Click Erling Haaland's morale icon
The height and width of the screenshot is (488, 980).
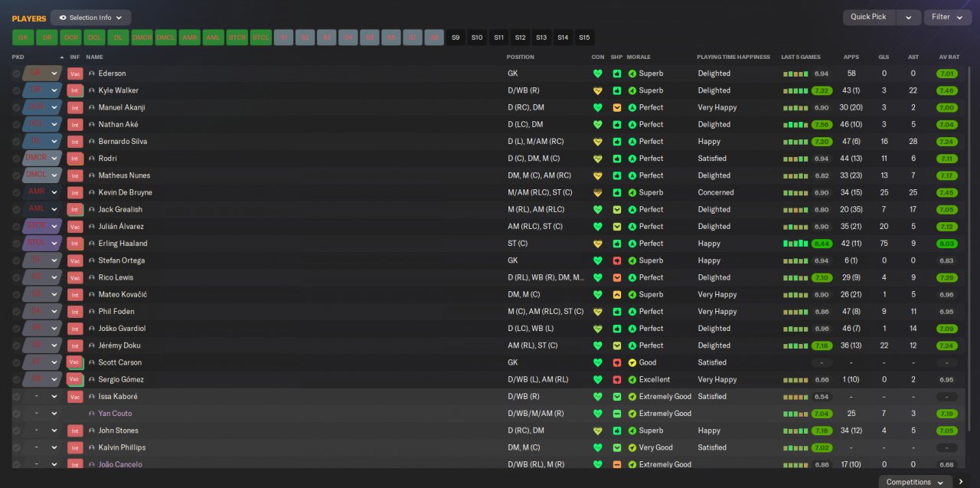pyautogui.click(x=632, y=244)
